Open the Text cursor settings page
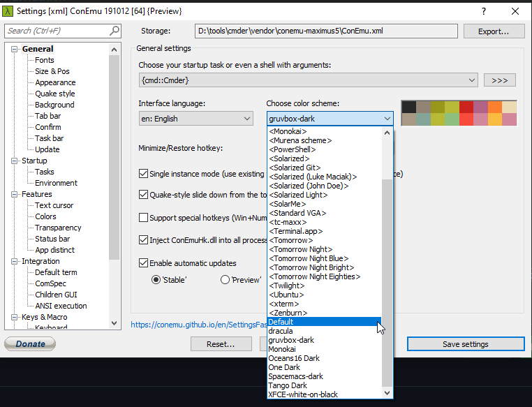Viewport: 532px width, 407px height. click(x=54, y=205)
